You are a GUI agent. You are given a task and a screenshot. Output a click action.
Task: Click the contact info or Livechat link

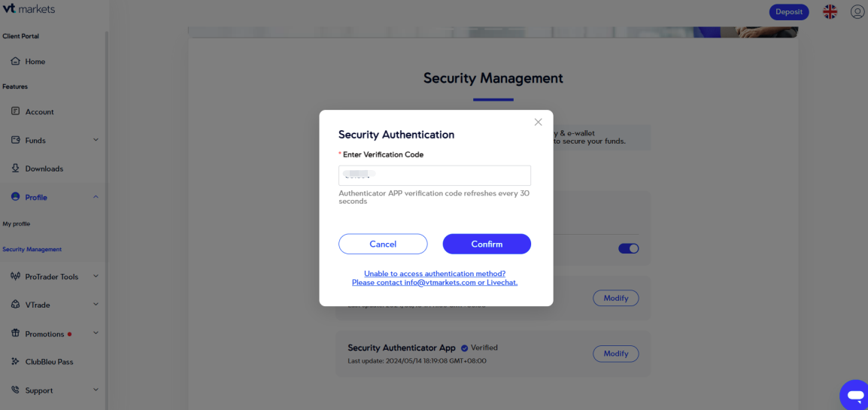coord(435,283)
